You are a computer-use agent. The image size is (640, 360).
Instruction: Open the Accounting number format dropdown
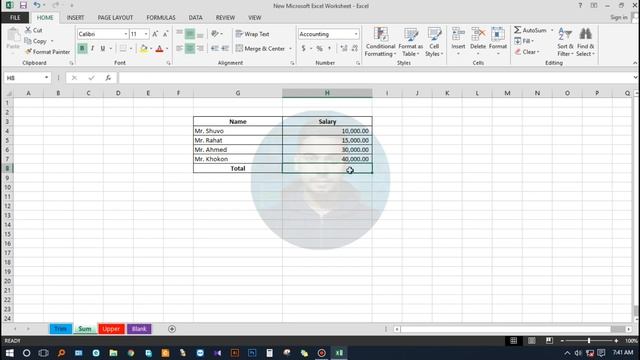pos(356,34)
